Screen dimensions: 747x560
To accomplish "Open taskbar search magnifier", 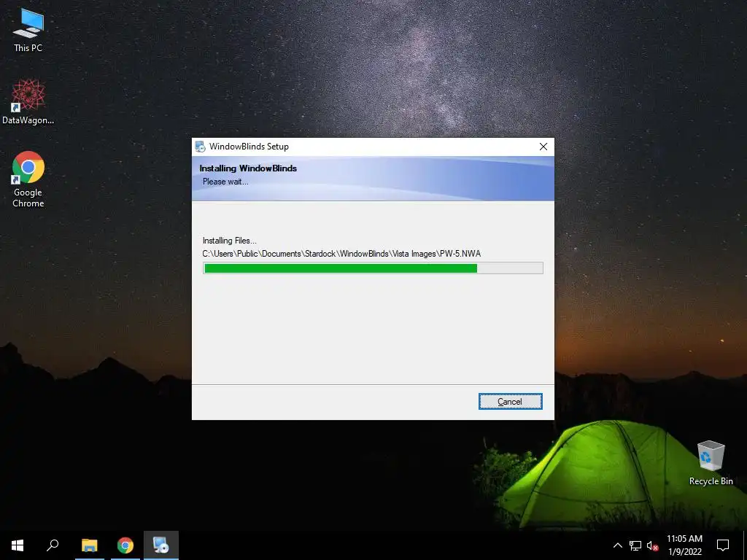I will tap(53, 545).
